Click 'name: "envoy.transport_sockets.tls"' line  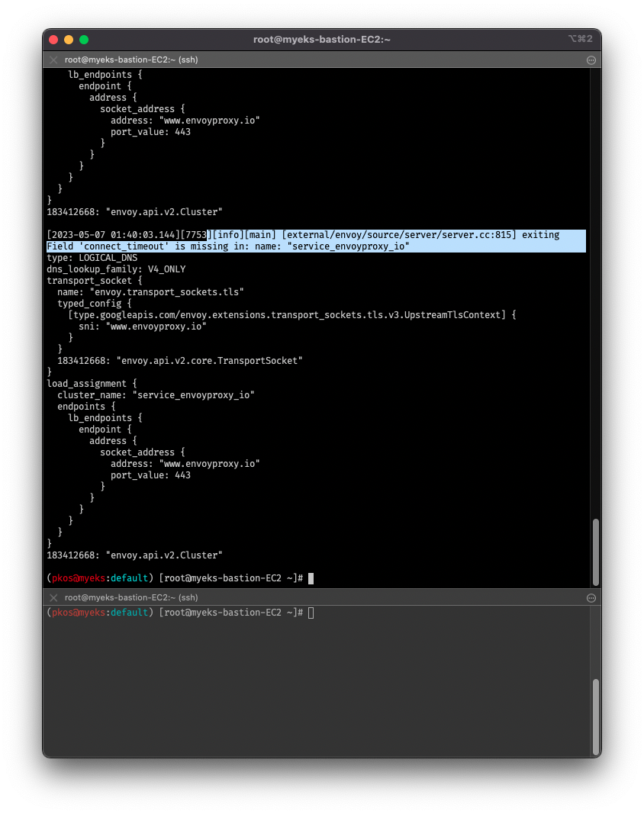pyautogui.click(x=150, y=292)
